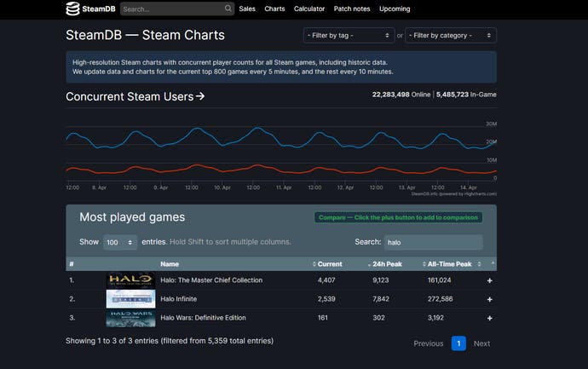
Task: Click the 272,586 all-time peak value
Action: pos(441,299)
